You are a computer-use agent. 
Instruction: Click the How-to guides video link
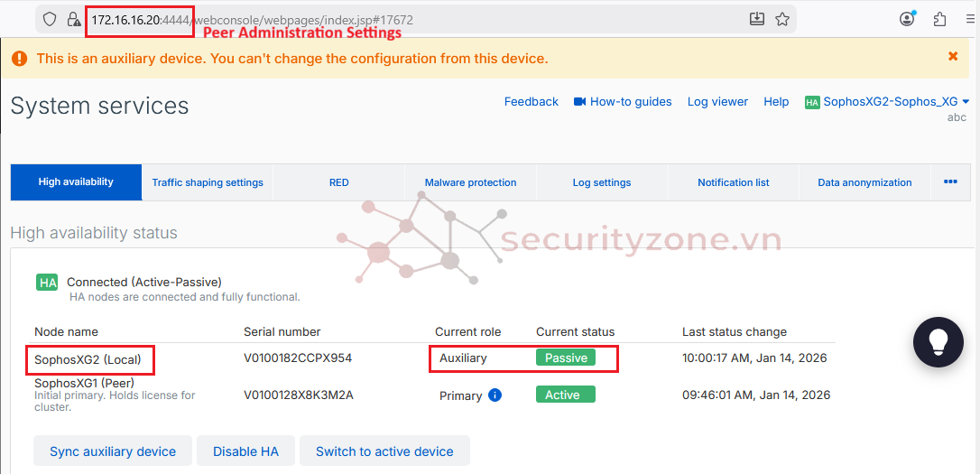coord(623,102)
